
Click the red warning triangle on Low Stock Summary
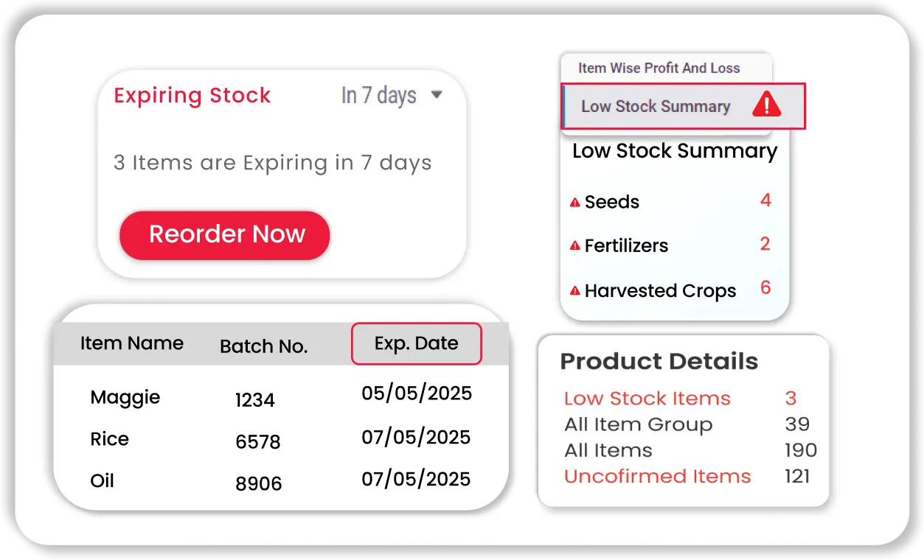(766, 105)
